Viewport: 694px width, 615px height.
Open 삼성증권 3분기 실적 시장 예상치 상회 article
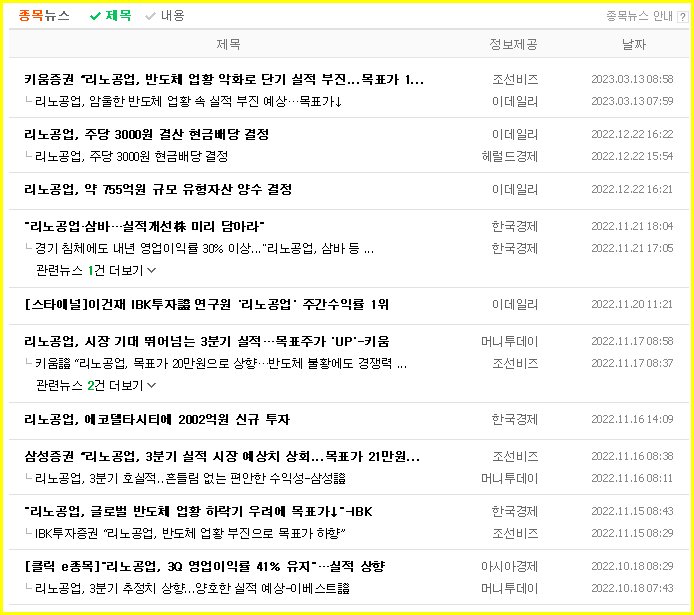pyautogui.click(x=222, y=457)
